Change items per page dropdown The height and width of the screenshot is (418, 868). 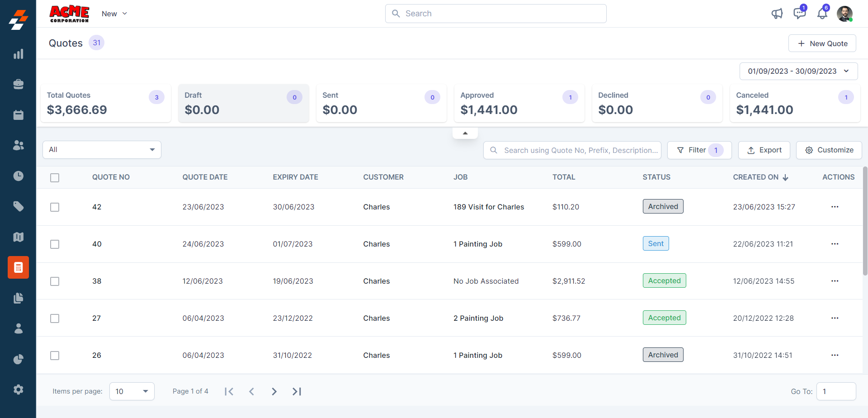tap(132, 391)
